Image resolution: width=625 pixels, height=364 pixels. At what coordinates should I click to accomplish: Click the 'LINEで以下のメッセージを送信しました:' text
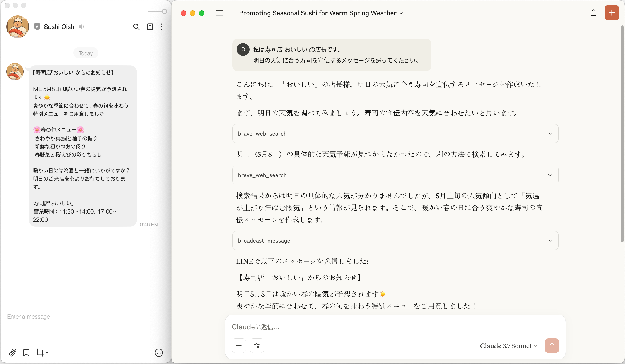pyautogui.click(x=302, y=261)
